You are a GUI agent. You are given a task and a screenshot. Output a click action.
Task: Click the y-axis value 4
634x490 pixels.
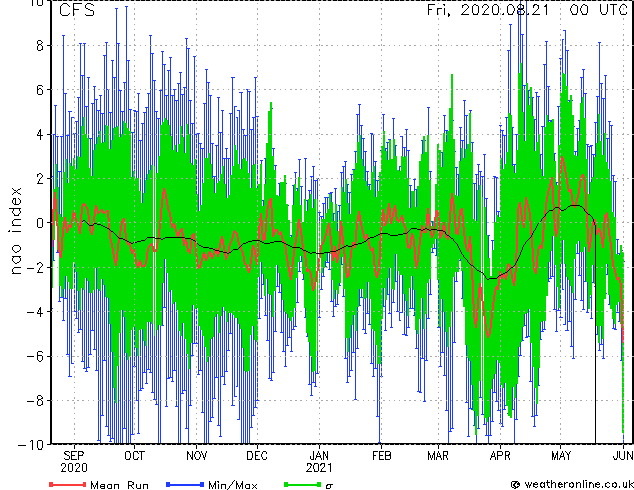pos(40,134)
